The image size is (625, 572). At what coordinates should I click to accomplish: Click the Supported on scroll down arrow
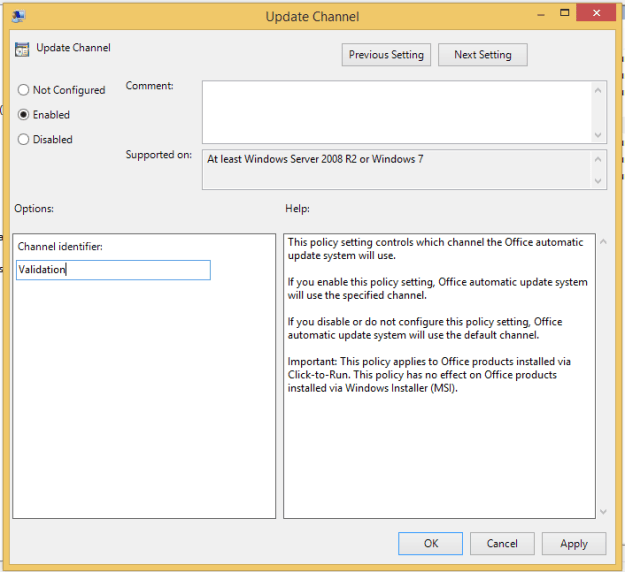[x=598, y=181]
